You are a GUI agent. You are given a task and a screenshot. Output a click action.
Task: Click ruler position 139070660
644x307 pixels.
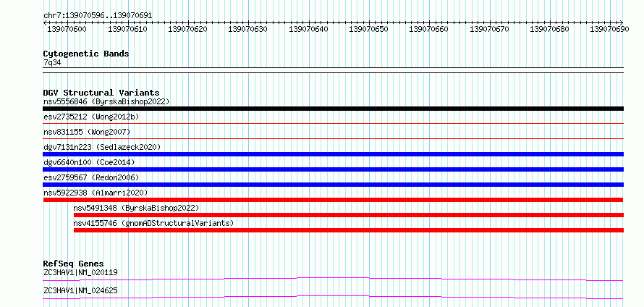429,29
